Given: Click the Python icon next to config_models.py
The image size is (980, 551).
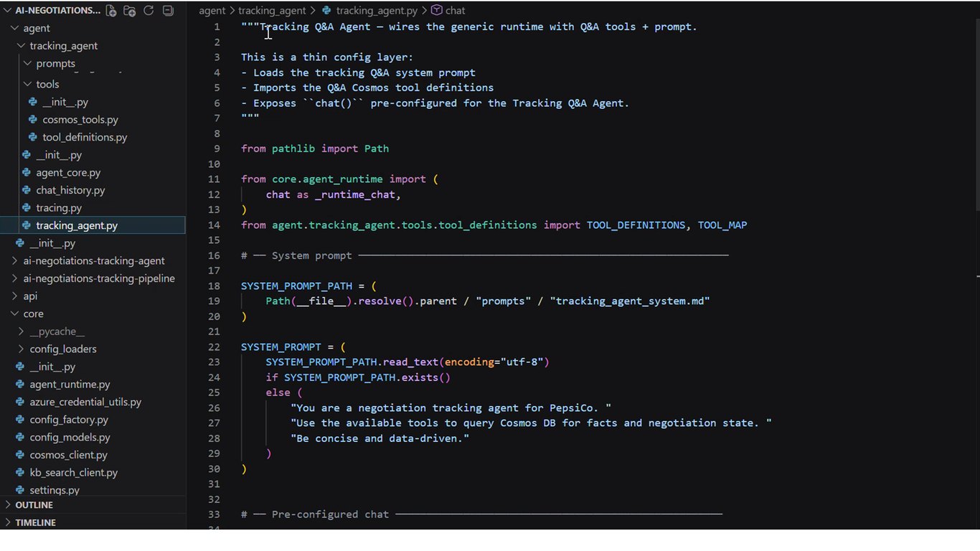Looking at the screenshot, I should point(20,437).
